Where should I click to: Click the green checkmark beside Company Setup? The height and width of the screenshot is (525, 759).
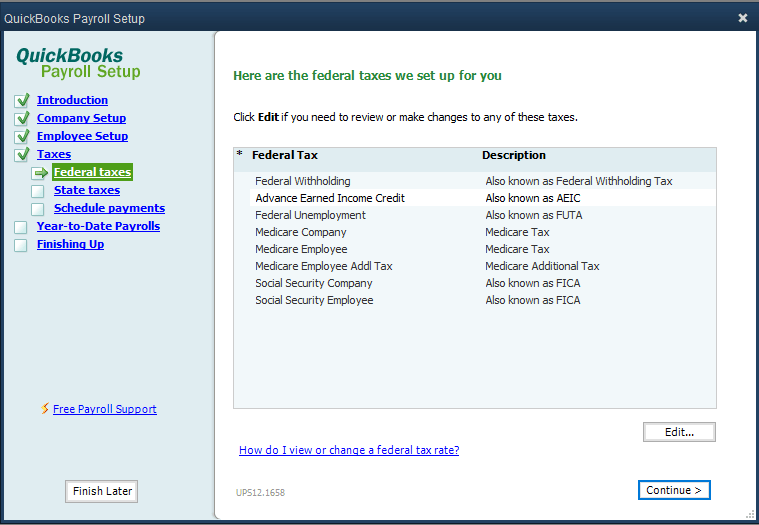(22, 118)
